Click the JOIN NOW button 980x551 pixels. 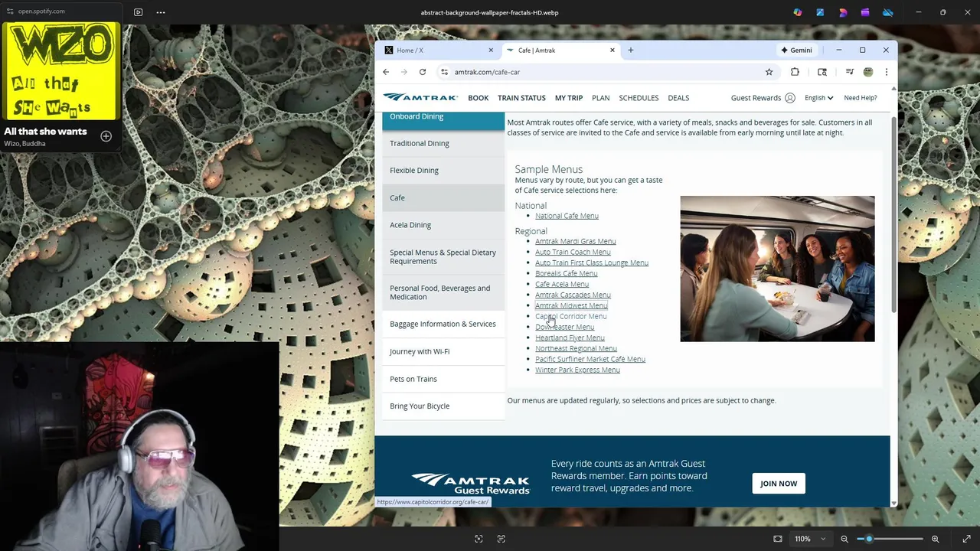[779, 484]
